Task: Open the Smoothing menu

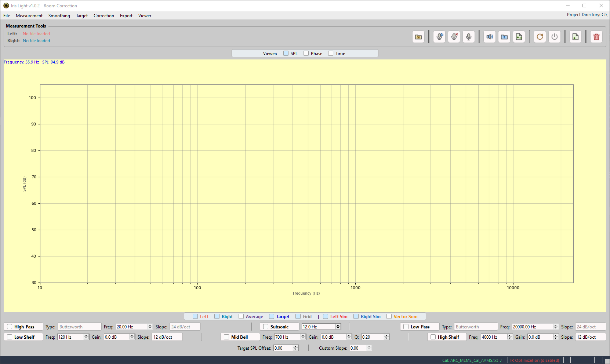Action: (59, 16)
